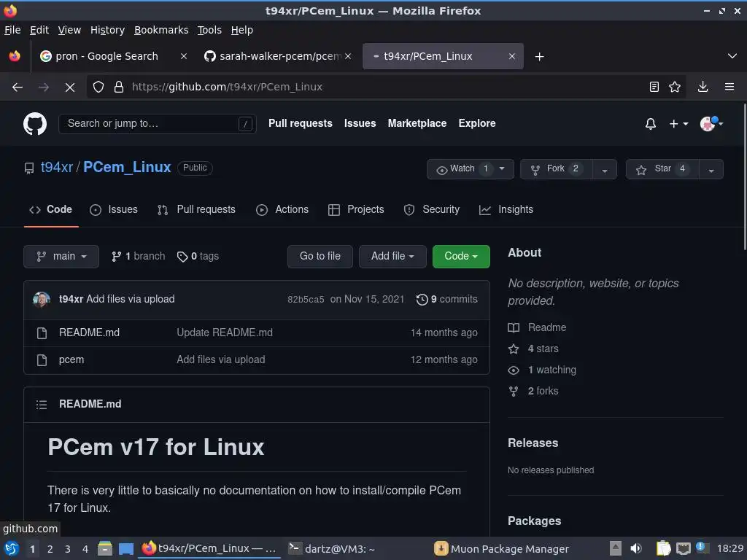Viewport: 747px width, 560px height.
Task: Open Explore in GitHub header
Action: point(477,123)
